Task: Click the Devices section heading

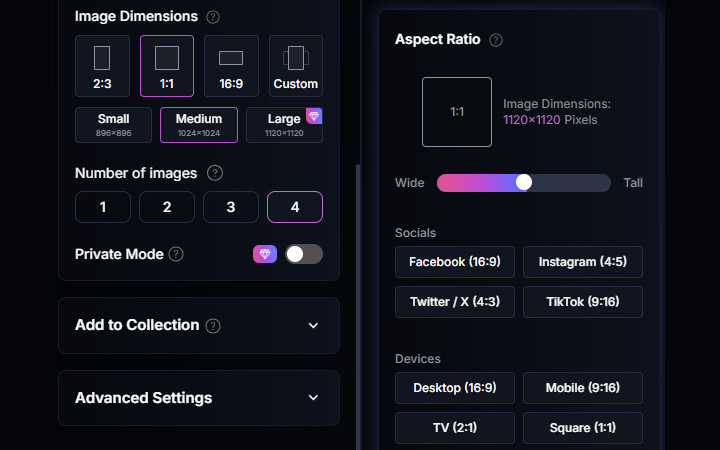Action: (418, 359)
